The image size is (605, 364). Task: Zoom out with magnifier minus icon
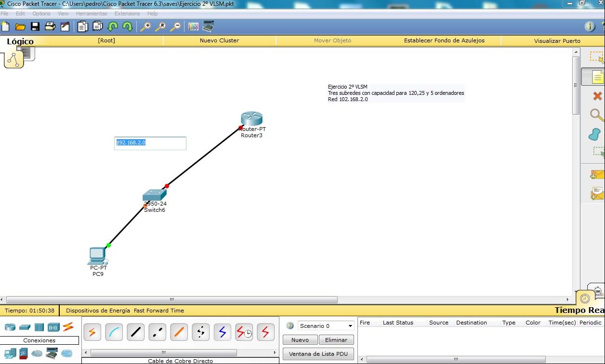pos(175,26)
